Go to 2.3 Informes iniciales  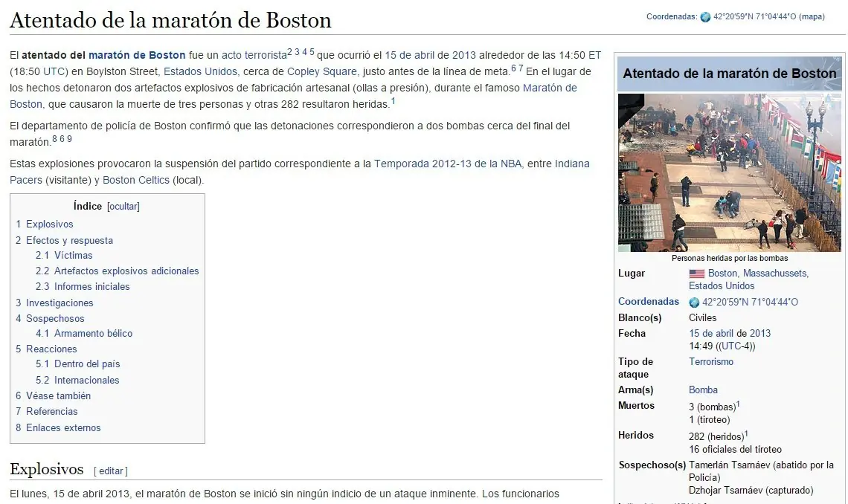[x=83, y=287]
